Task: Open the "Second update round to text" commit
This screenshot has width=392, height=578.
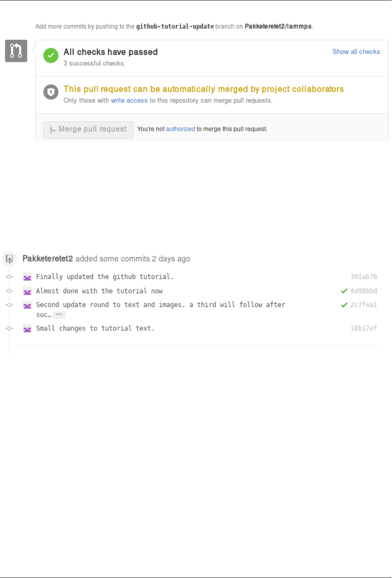Action: click(x=160, y=305)
